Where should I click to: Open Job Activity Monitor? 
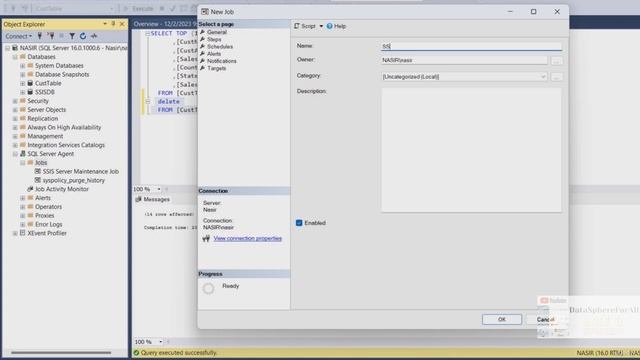[61, 189]
